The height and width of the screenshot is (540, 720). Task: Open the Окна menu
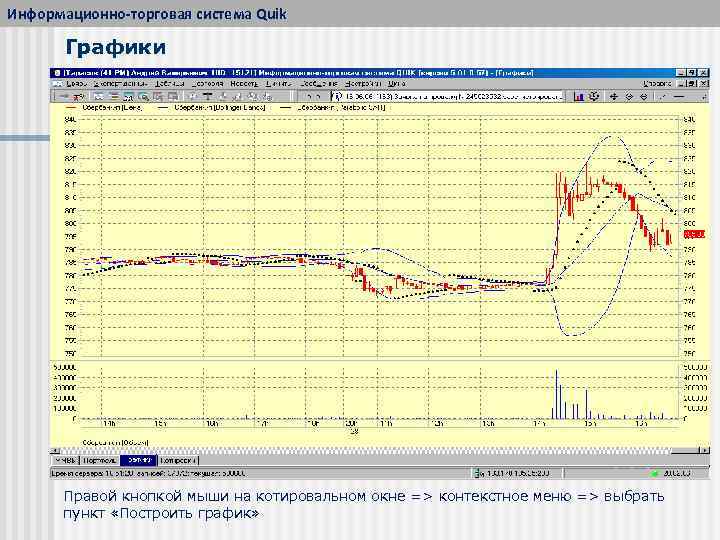click(396, 84)
